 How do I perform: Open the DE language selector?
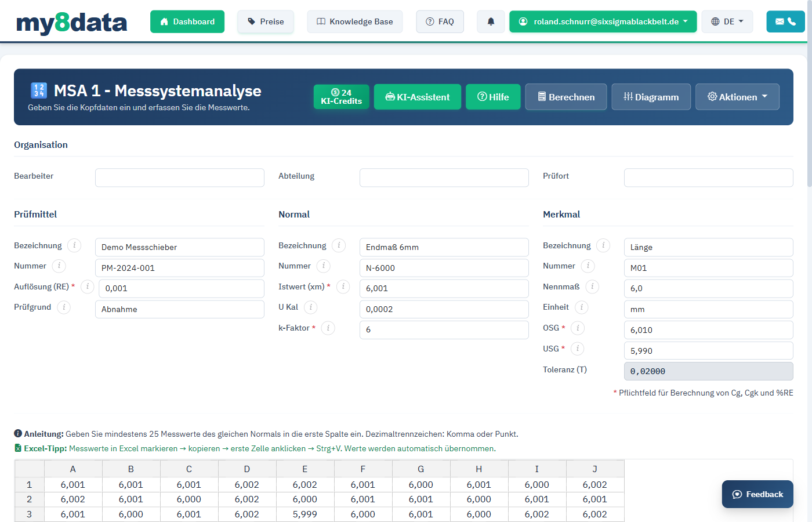pyautogui.click(x=727, y=21)
